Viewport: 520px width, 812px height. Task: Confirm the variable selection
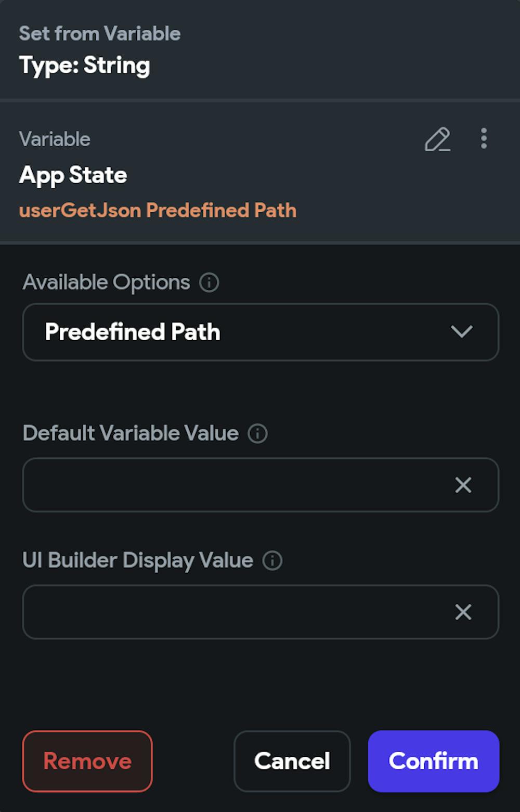(x=434, y=761)
